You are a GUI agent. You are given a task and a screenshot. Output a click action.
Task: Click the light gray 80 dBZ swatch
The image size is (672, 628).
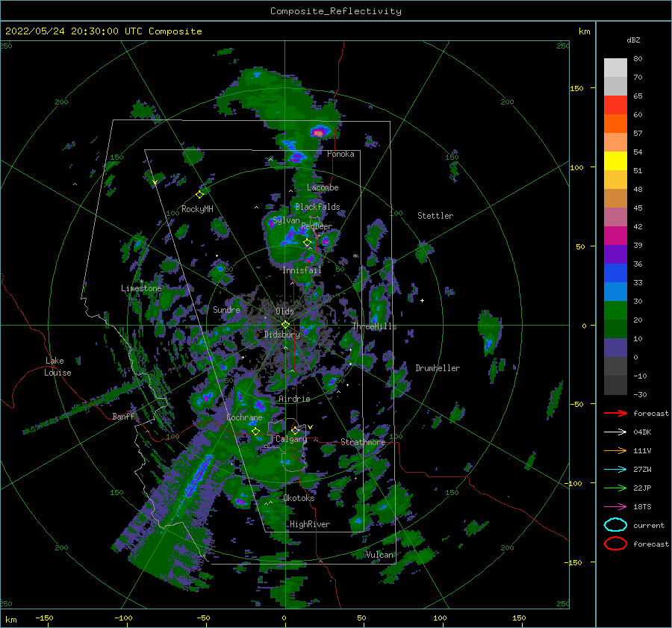point(615,67)
